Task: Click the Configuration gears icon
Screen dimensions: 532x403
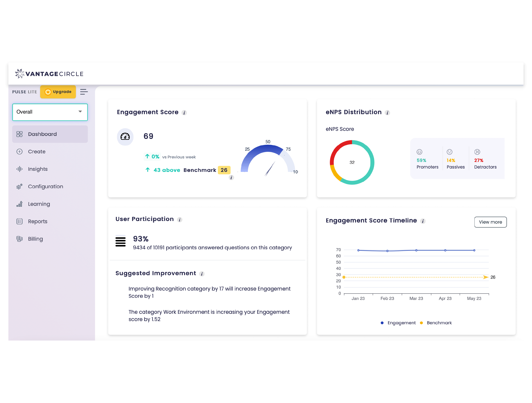Action: (x=19, y=186)
